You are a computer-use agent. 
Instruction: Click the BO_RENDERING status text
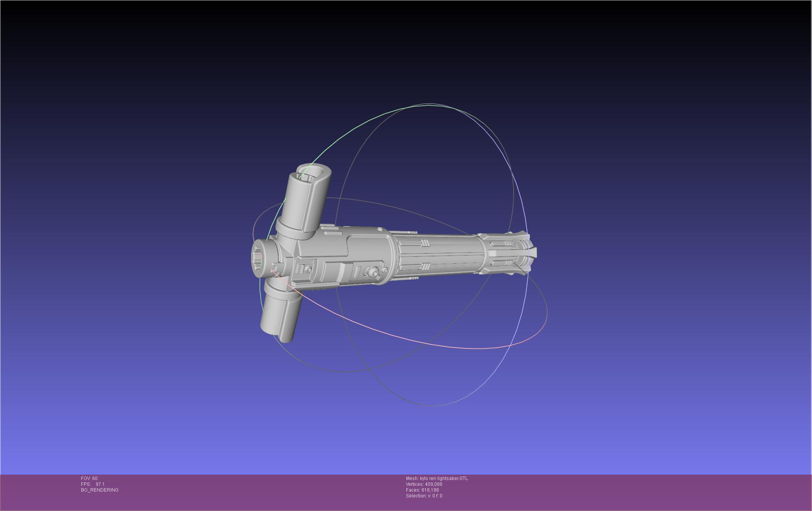100,490
